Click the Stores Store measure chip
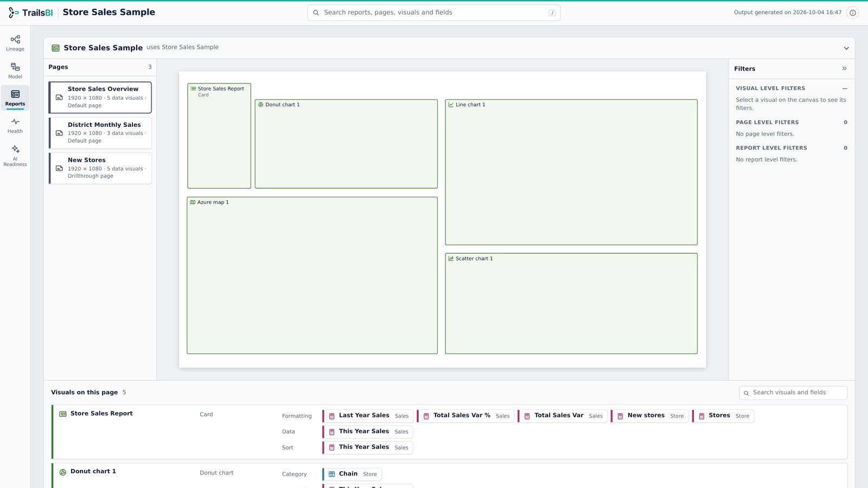Image resolution: width=868 pixels, height=488 pixels. point(723,416)
